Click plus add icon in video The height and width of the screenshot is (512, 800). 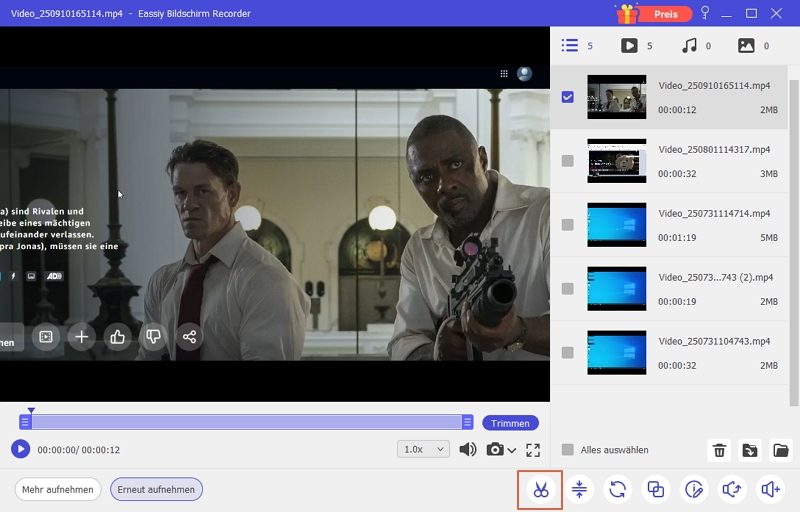82,337
